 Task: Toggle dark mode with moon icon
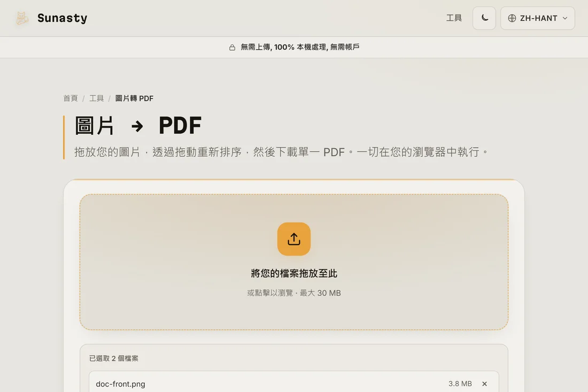coord(484,18)
